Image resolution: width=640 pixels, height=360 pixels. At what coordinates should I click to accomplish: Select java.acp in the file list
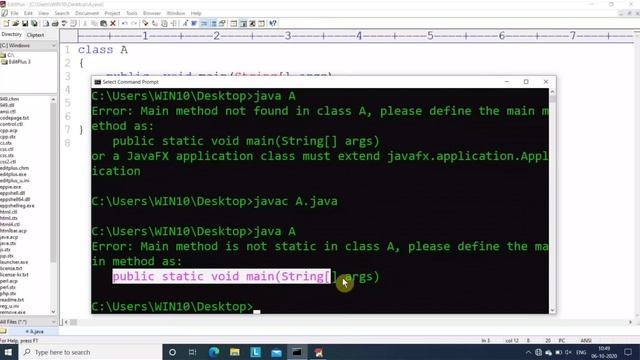9,237
